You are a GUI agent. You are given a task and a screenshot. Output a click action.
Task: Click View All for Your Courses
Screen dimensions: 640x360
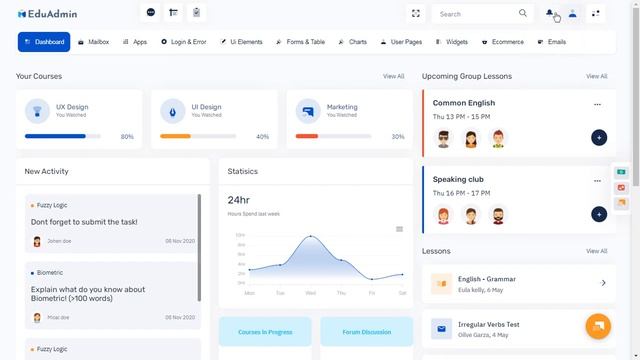393,76
